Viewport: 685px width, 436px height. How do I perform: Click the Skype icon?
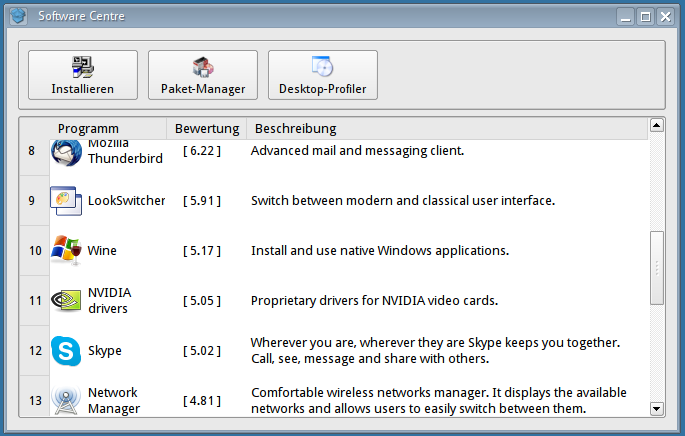coord(66,351)
